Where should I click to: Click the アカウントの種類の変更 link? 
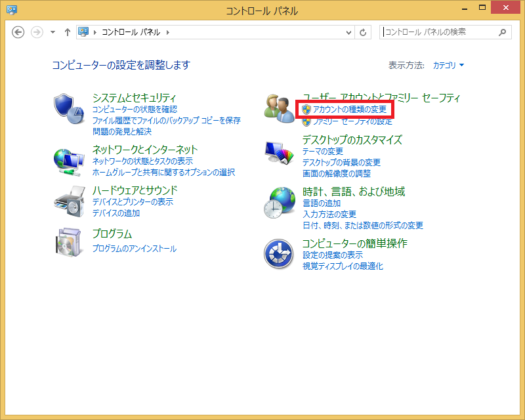(349, 109)
